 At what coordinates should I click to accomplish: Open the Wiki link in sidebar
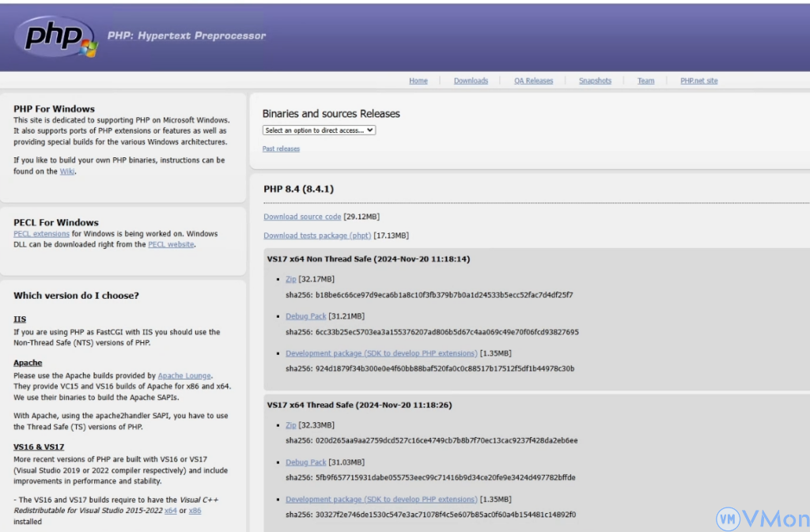(67, 172)
